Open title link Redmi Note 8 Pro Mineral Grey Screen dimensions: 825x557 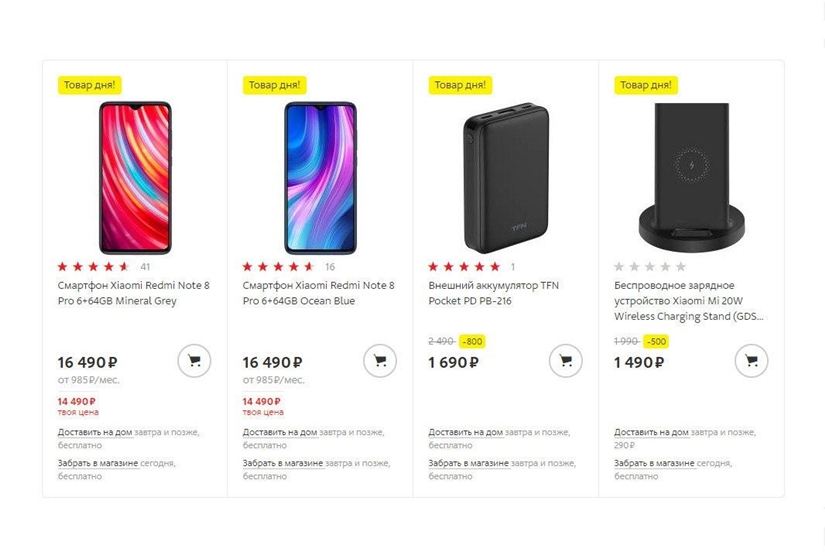point(133,293)
